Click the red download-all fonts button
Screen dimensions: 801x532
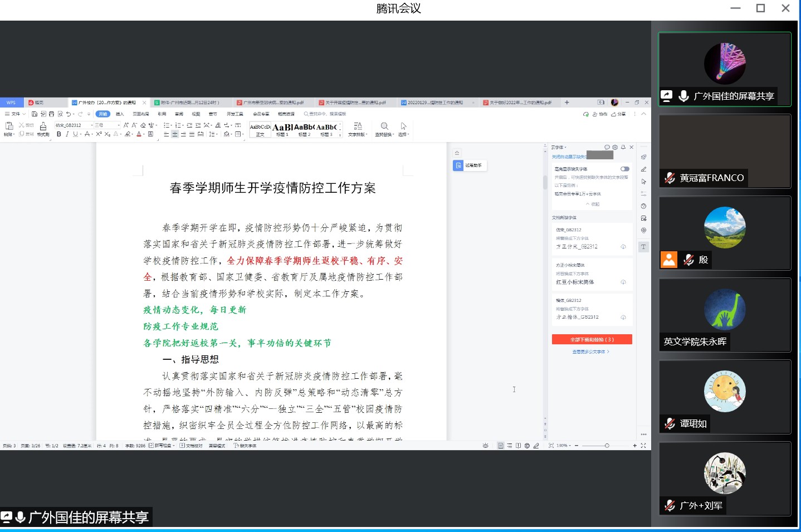click(x=592, y=339)
